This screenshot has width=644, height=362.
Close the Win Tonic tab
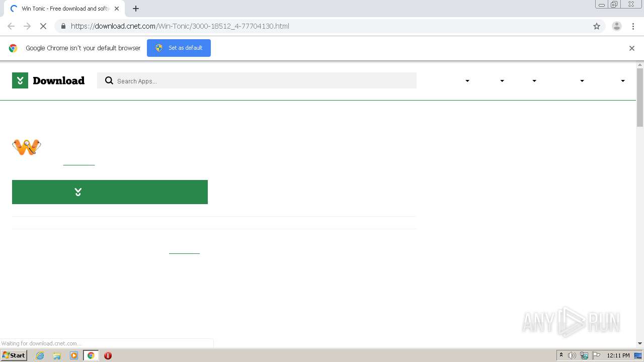tap(117, 9)
